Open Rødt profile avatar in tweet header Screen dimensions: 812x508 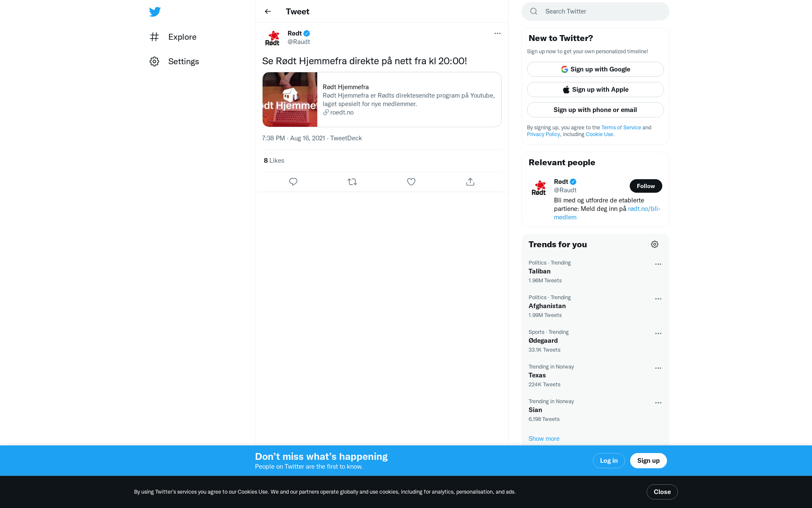tap(272, 38)
